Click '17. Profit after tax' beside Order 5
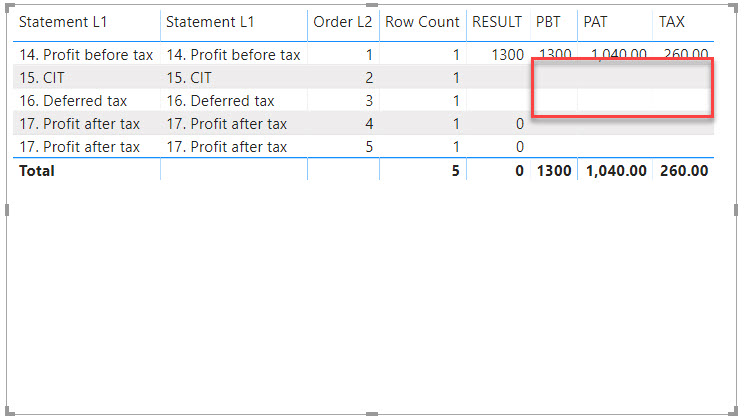The width and height of the screenshot is (744, 420). (x=226, y=147)
